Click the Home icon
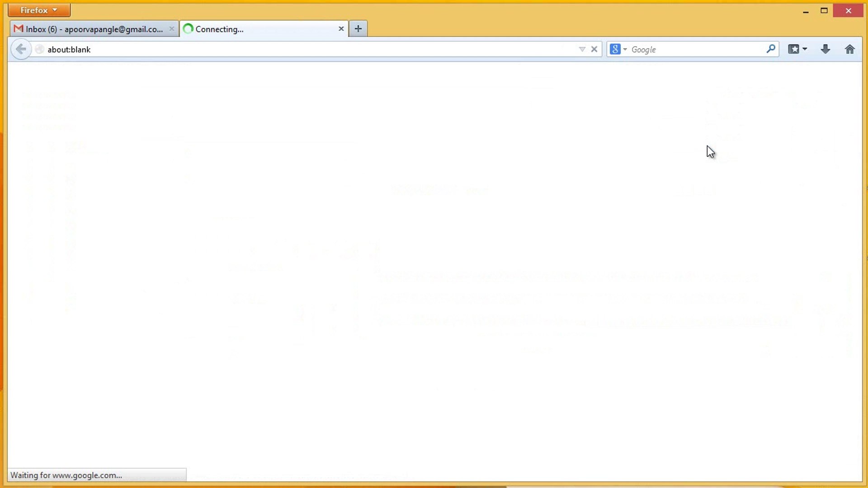The width and height of the screenshot is (868, 488). [850, 49]
